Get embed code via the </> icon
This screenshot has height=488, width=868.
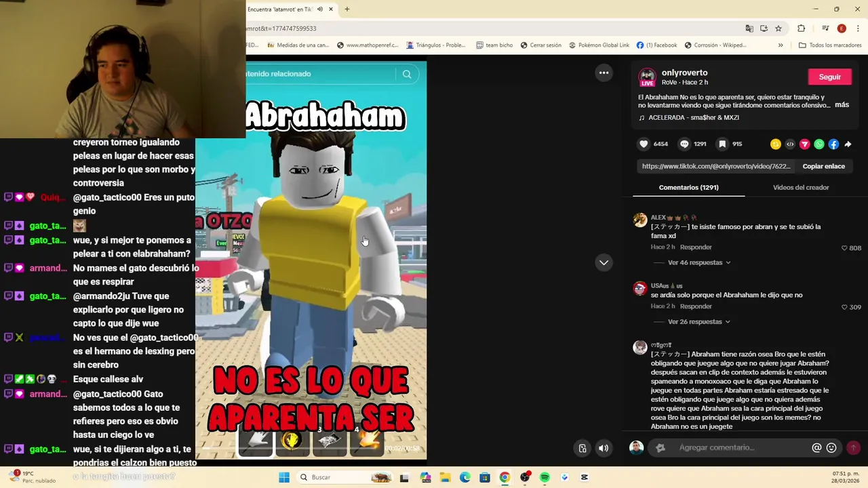(790, 144)
